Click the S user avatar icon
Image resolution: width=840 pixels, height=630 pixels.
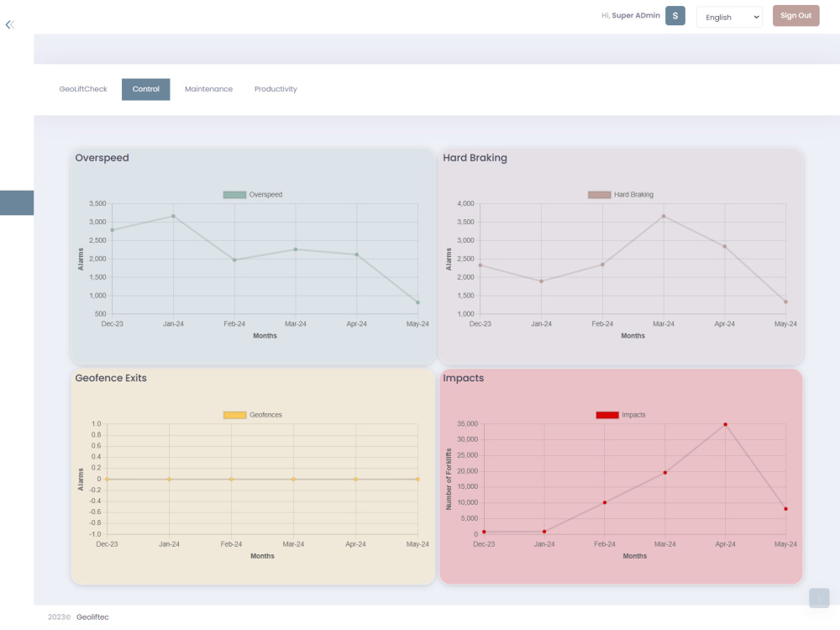pos(675,15)
